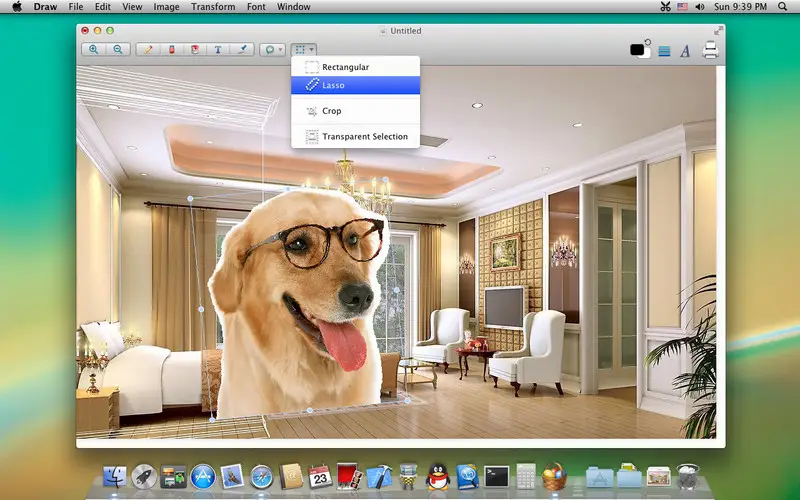Open Xcode hammer icon in the Dock
This screenshot has width=800, height=500.
pyautogui.click(x=379, y=477)
